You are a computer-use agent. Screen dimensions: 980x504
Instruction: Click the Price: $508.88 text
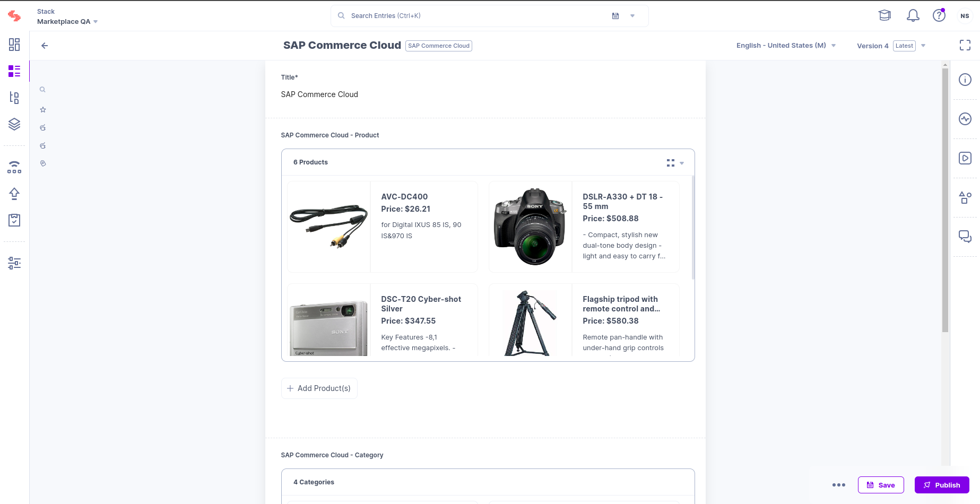(x=611, y=219)
